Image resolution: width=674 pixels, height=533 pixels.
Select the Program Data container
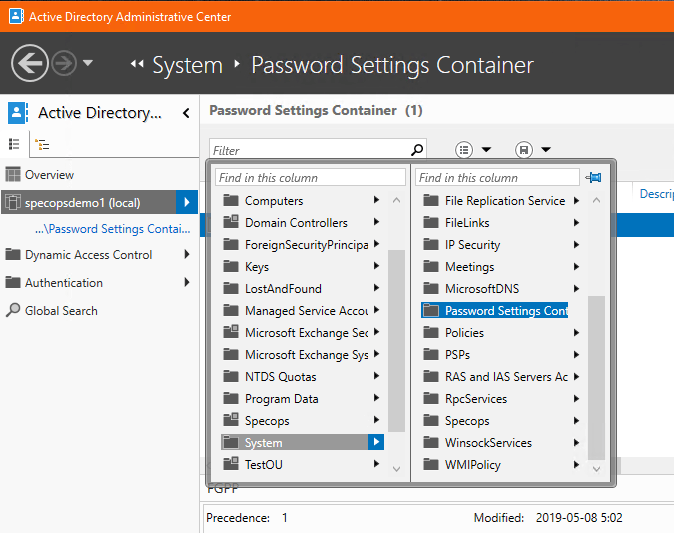pyautogui.click(x=282, y=398)
